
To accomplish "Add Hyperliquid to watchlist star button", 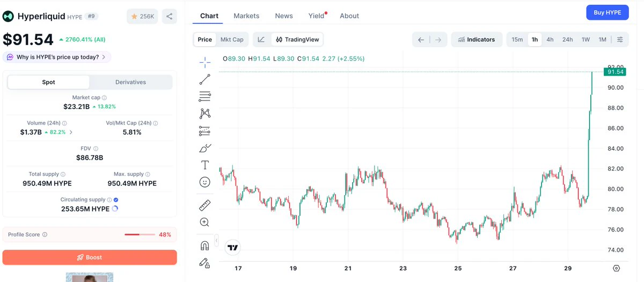I will pos(142,16).
